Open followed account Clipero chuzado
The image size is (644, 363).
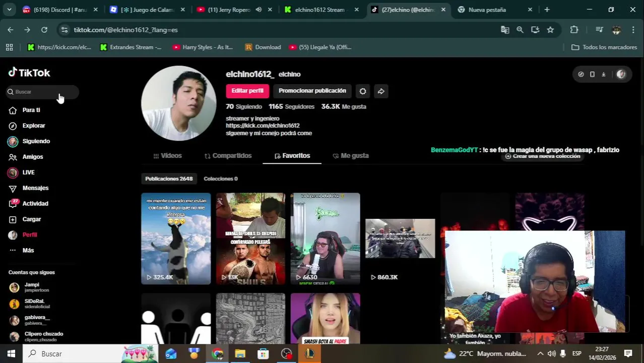pyautogui.click(x=36, y=336)
